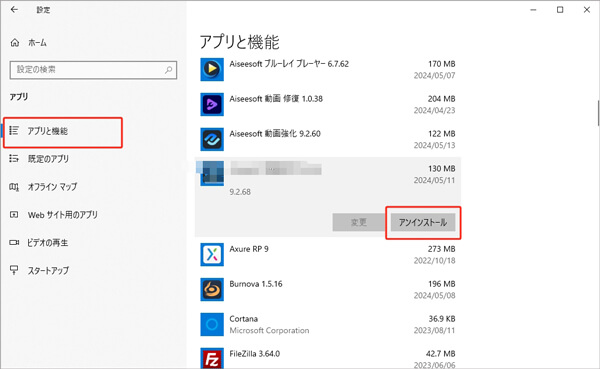The width and height of the screenshot is (600, 369).
Task: Click the vertical scrollbar thumb
Action: pyautogui.click(x=598, y=113)
